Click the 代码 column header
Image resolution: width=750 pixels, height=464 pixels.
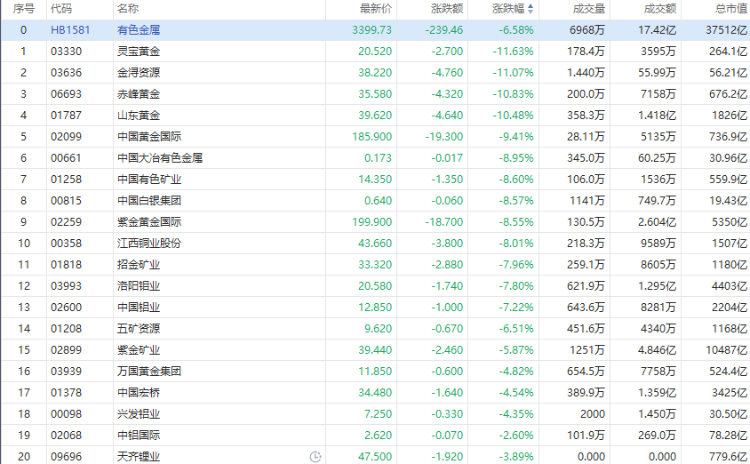pyautogui.click(x=61, y=9)
